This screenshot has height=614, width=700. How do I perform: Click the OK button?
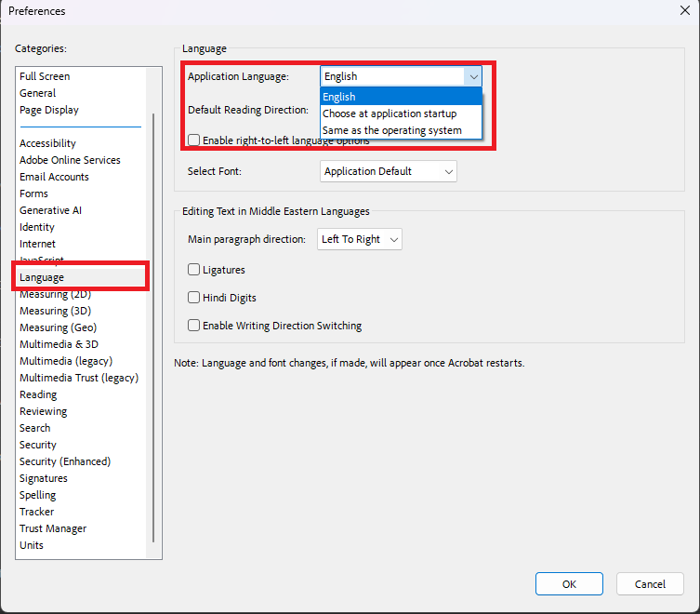pyautogui.click(x=569, y=584)
